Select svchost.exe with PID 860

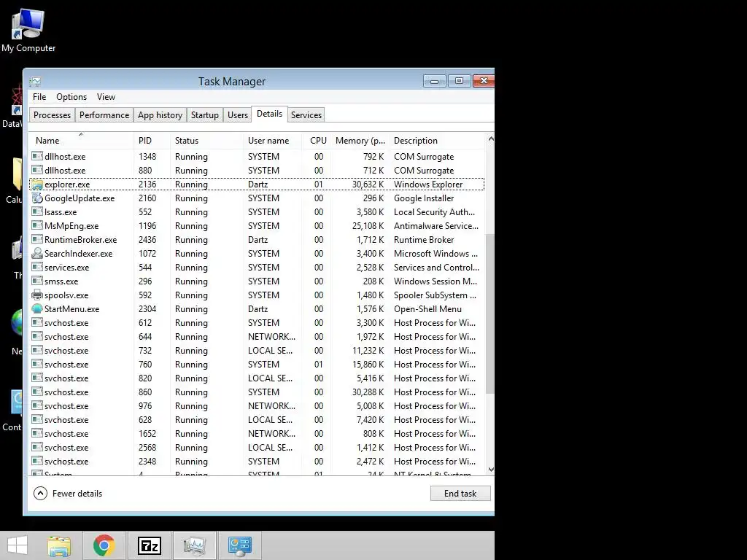click(x=258, y=392)
